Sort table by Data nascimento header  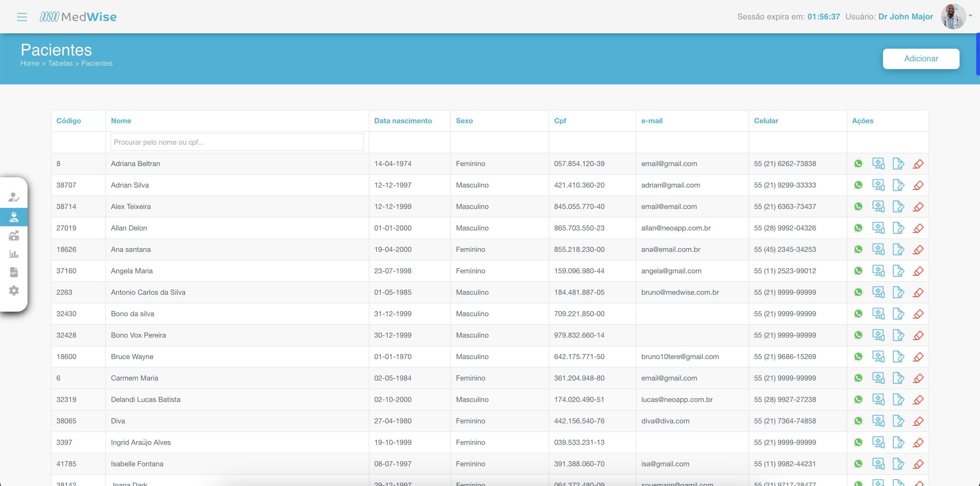403,120
